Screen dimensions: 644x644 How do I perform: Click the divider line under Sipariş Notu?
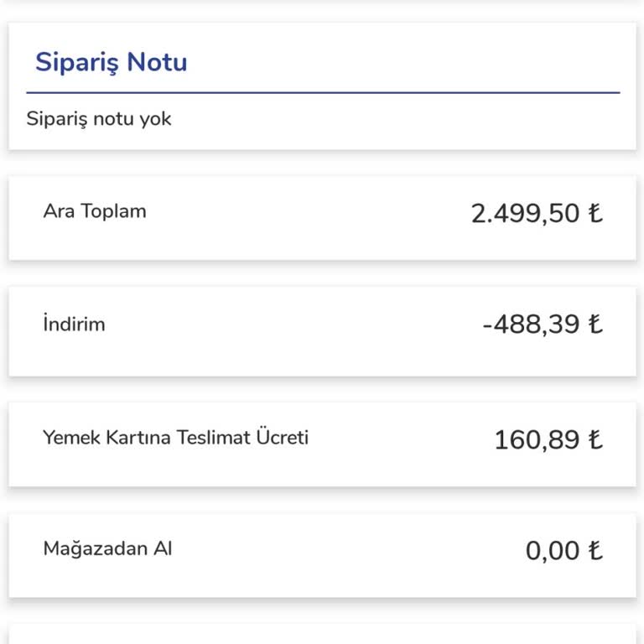pyautogui.click(x=323, y=92)
